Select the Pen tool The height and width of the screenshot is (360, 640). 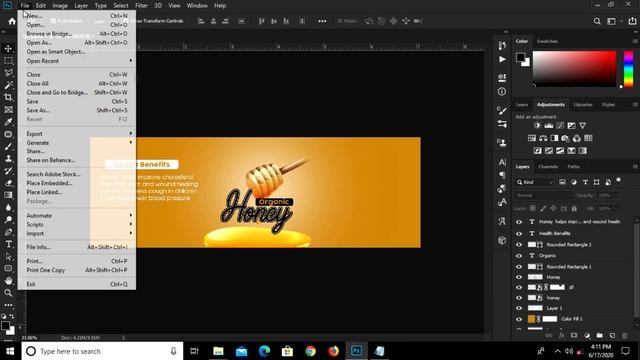coord(8,232)
